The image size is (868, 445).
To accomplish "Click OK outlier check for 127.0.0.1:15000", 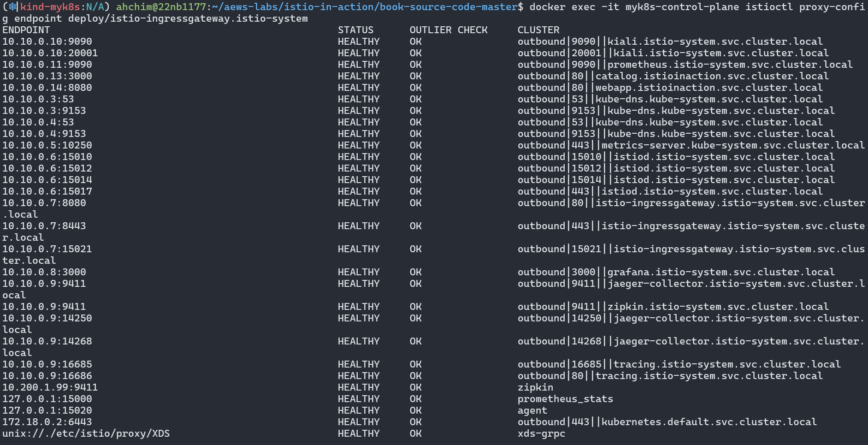I will click(416, 399).
